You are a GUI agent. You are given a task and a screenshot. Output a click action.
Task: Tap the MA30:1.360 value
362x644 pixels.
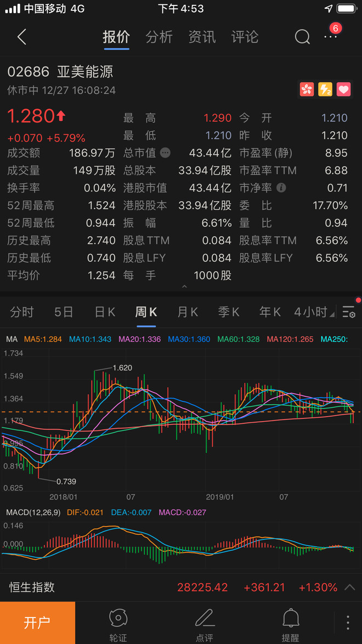[x=189, y=339]
